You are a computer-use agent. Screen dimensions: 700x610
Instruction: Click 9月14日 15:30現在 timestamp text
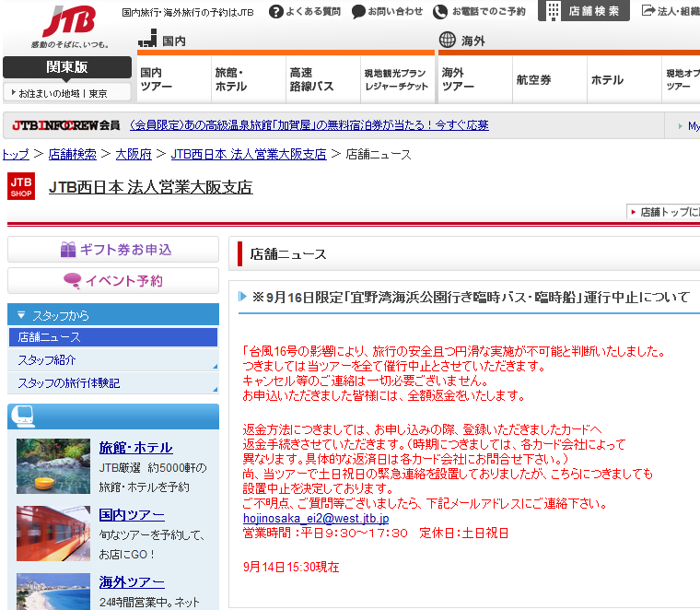coord(291,567)
